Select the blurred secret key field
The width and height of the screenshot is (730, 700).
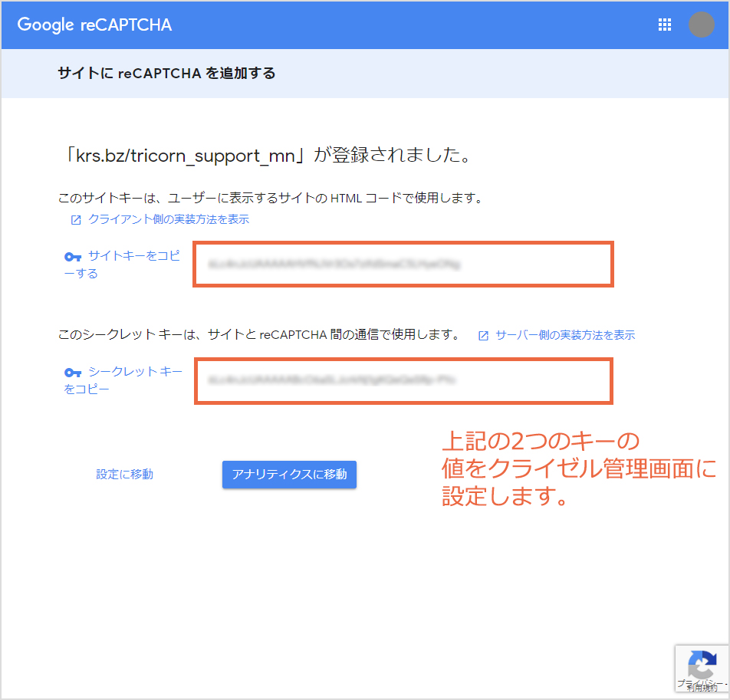(403, 381)
